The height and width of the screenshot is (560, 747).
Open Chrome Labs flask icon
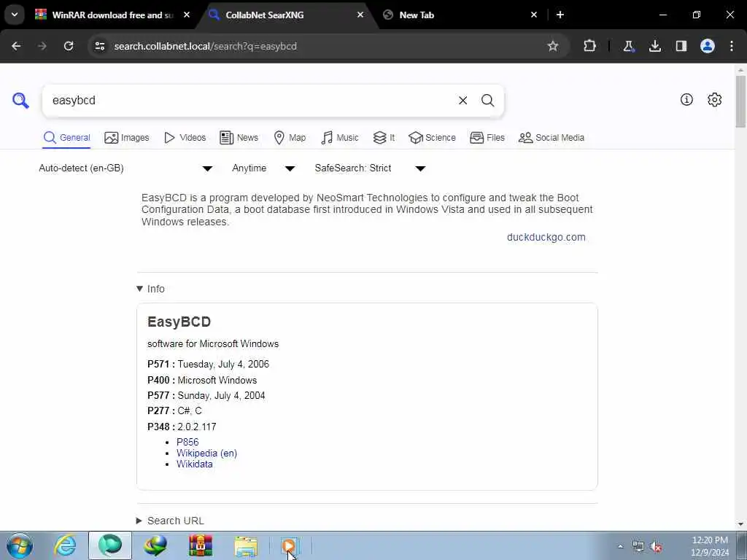[x=628, y=46]
